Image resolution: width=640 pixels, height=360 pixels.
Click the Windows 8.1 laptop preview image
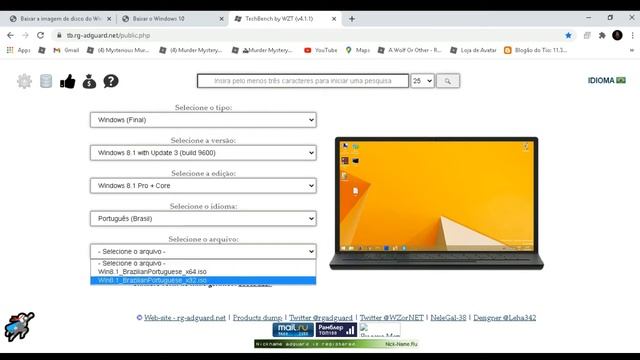click(x=436, y=203)
